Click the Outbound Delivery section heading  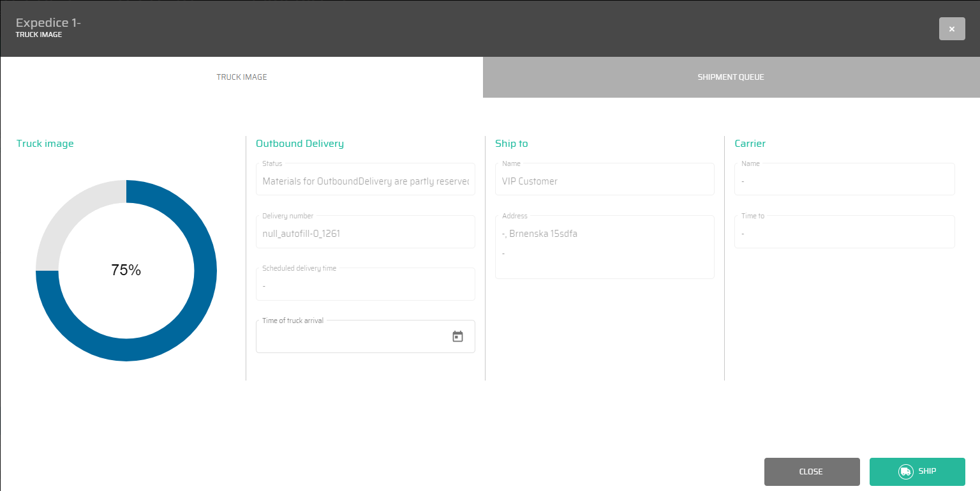click(299, 144)
